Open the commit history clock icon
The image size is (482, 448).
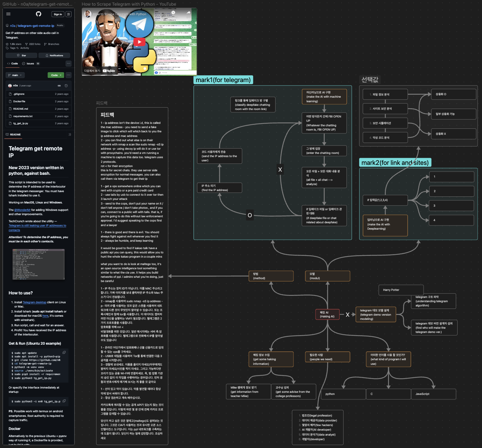66,86
